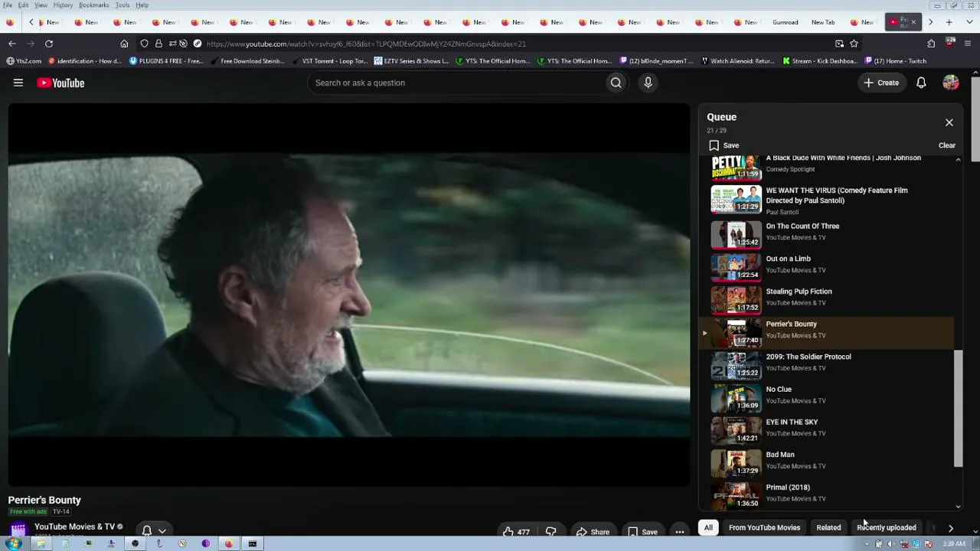Image resolution: width=980 pixels, height=551 pixels.
Task: Open the channel notification preferences dropdown
Action: [x=154, y=530]
